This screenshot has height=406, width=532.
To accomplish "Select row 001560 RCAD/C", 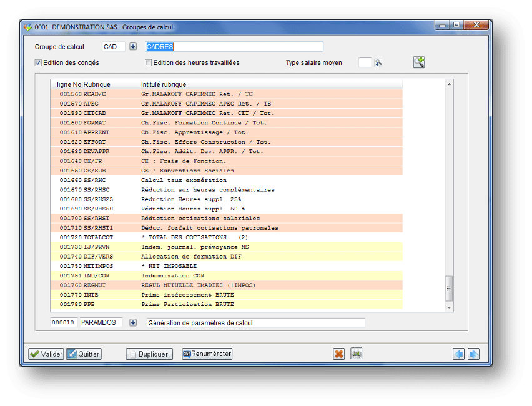I will [227, 94].
